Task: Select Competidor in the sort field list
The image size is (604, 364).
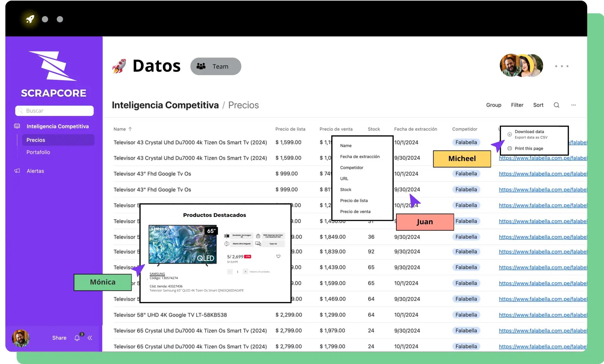Action: pos(351,168)
